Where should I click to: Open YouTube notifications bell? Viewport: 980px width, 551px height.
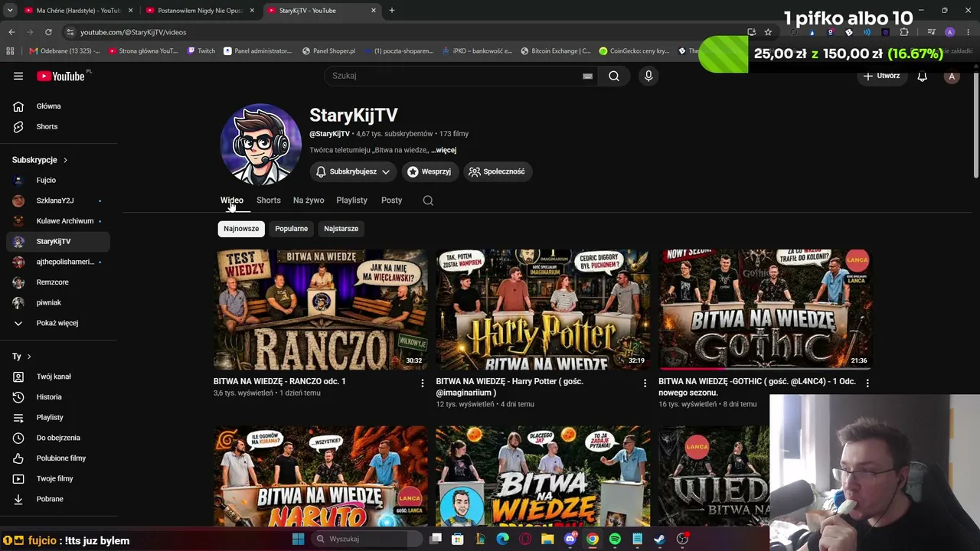pos(922,76)
